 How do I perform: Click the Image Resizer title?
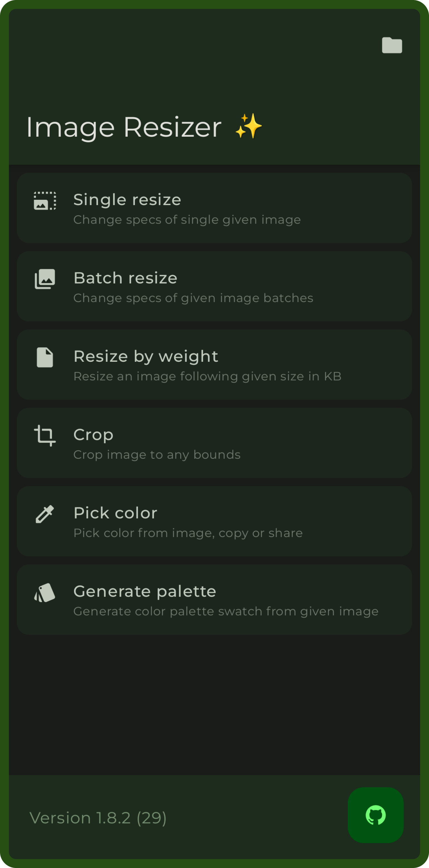(124, 127)
